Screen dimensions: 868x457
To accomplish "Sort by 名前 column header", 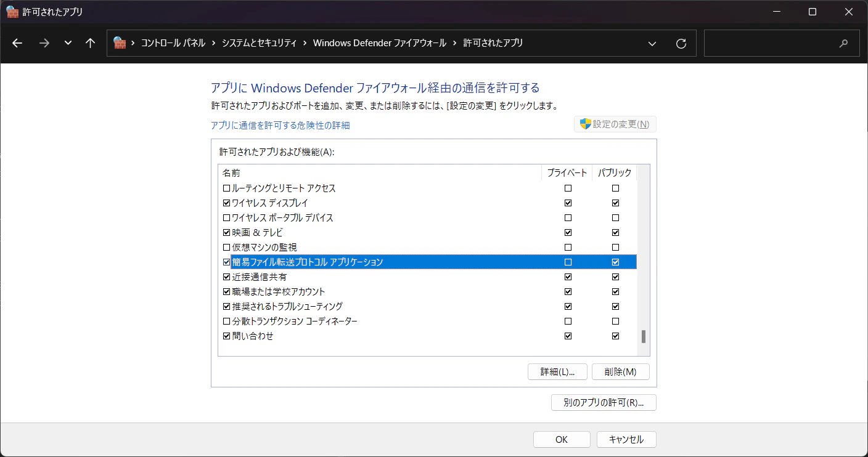I will pos(380,173).
